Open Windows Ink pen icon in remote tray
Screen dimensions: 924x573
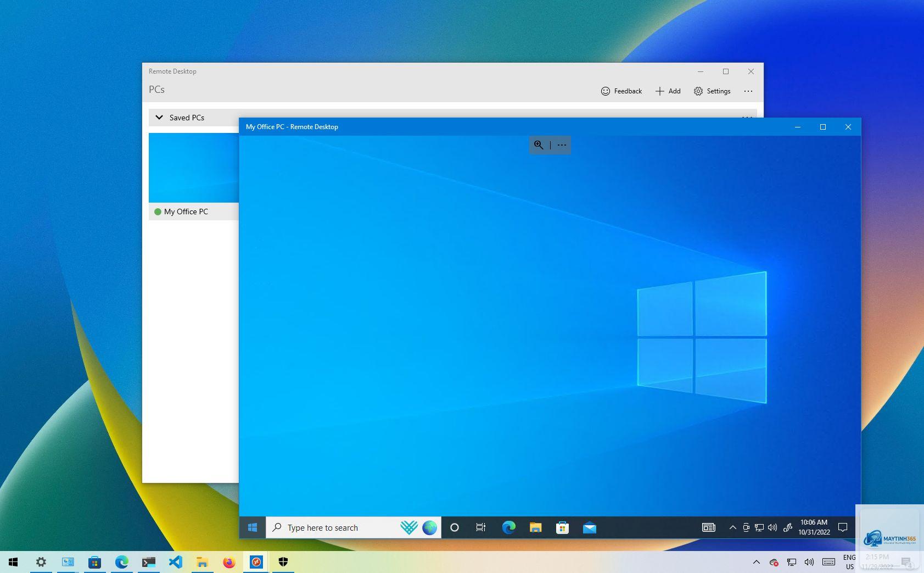(787, 527)
